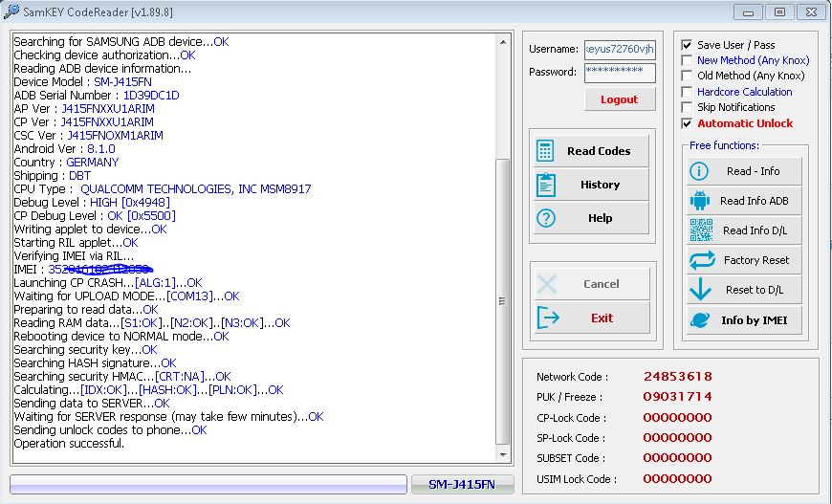Enable New Method (Any Knox) checkbox
The width and height of the screenshot is (832, 504).
[x=687, y=60]
